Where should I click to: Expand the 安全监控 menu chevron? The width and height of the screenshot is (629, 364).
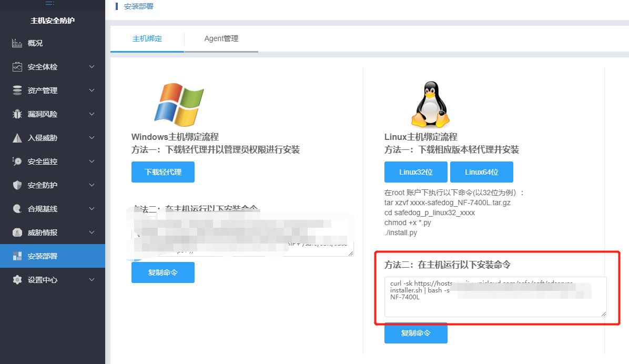(x=92, y=161)
